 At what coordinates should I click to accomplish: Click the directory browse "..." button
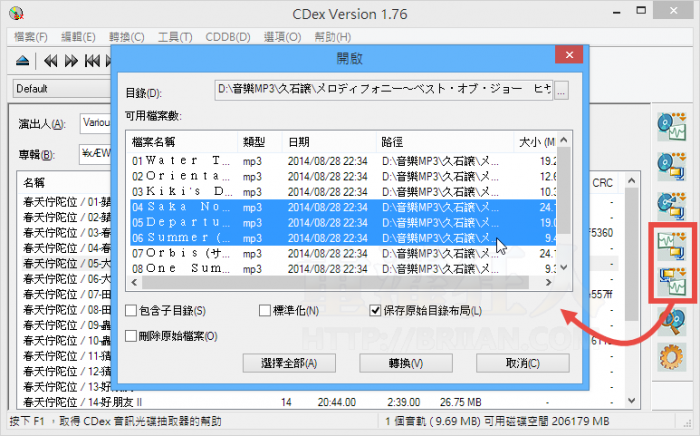click(x=561, y=91)
